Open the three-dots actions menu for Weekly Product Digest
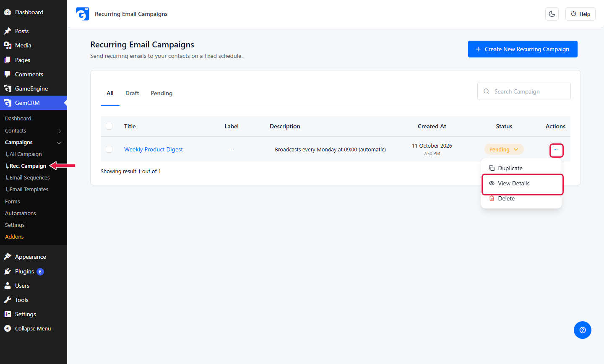Image resolution: width=604 pixels, height=364 pixels. coord(556,150)
